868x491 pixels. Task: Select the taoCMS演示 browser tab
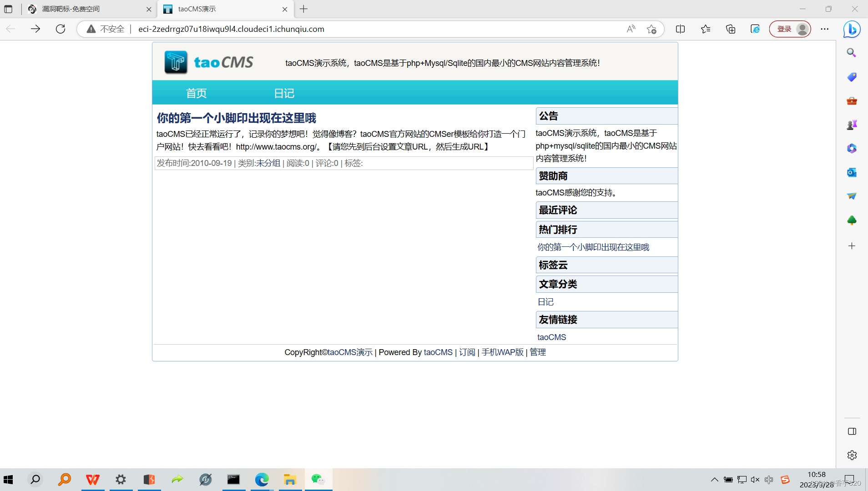click(225, 9)
